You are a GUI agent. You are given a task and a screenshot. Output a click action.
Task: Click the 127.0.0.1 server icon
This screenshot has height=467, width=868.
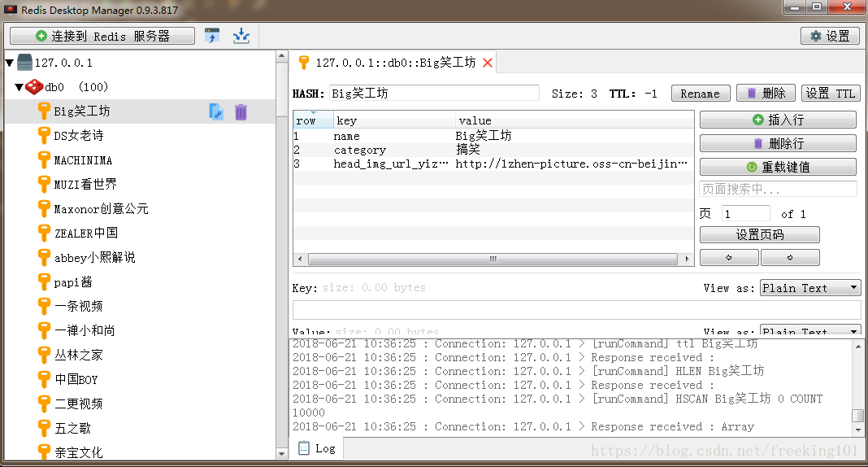[24, 62]
